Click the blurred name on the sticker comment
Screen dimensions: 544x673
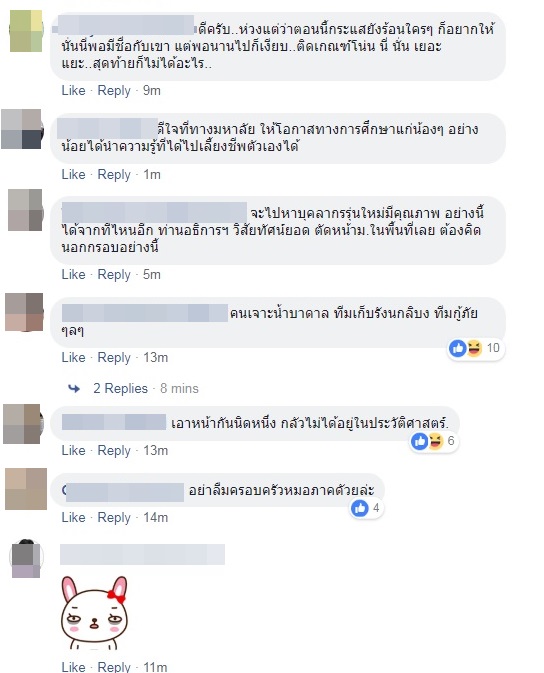[143, 554]
